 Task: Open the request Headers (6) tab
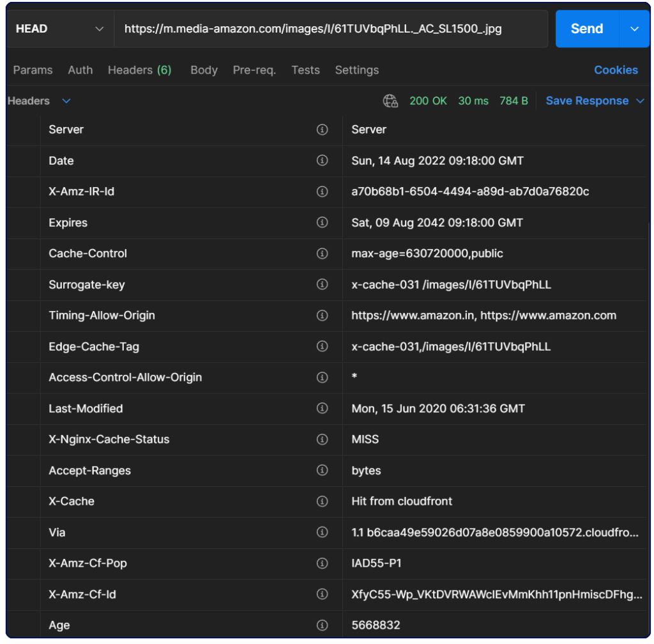139,70
